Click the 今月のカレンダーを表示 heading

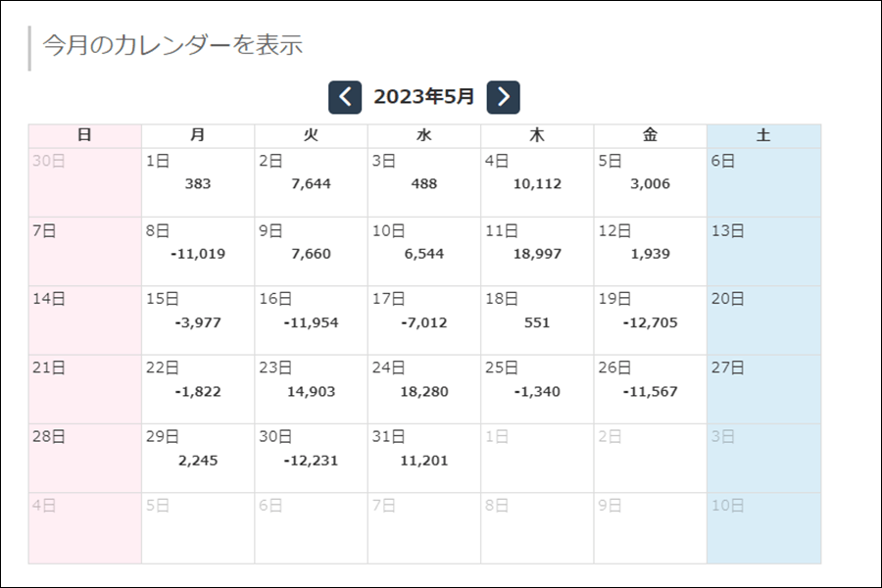(172, 45)
